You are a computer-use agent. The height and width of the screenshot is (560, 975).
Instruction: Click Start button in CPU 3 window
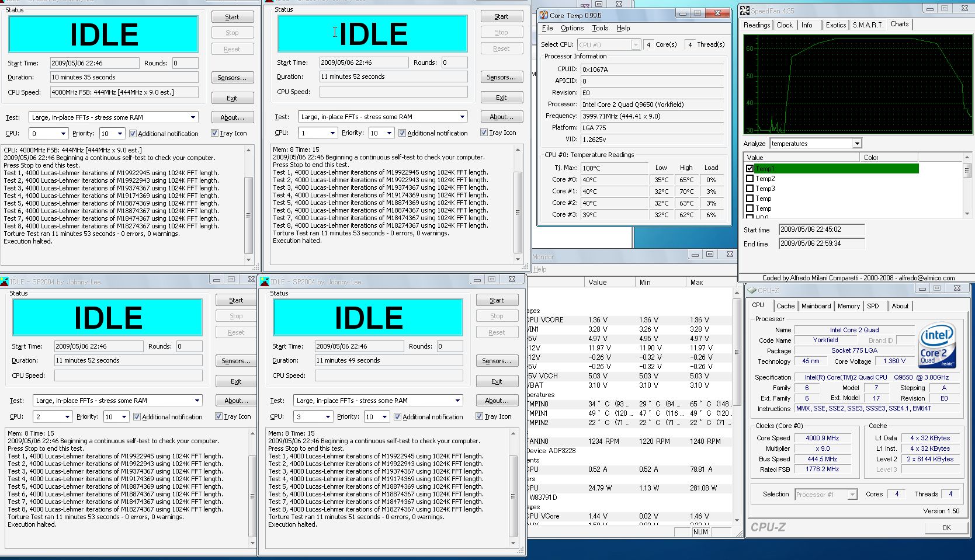[x=497, y=300]
